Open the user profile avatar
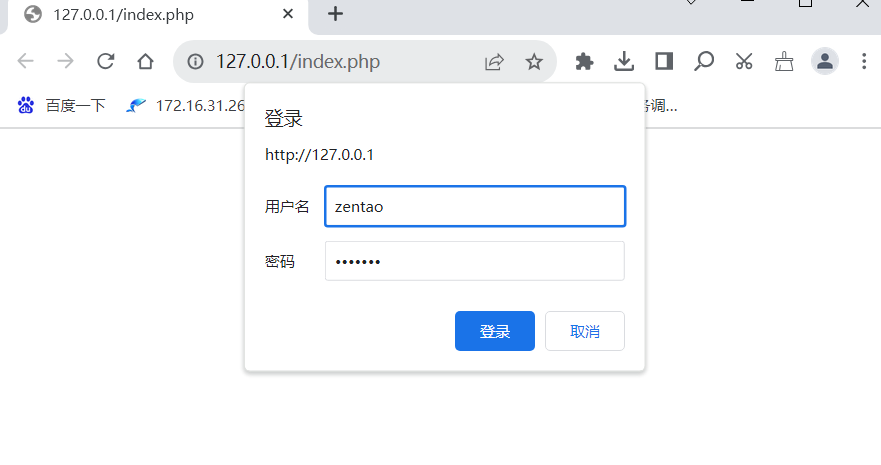This screenshot has height=465, width=881. pyautogui.click(x=824, y=61)
